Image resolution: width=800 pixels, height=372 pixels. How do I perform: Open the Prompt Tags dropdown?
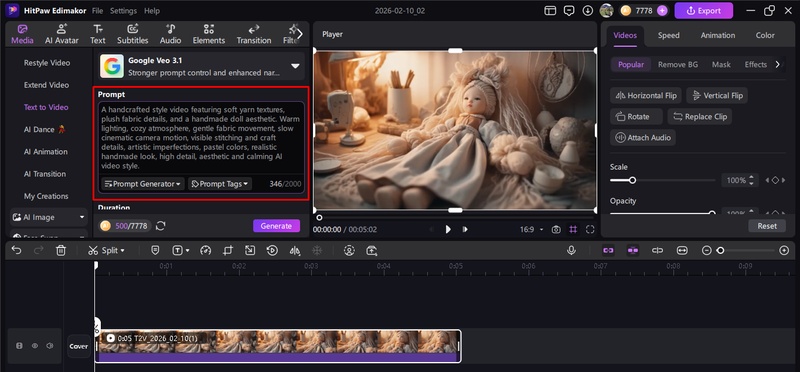(220, 184)
